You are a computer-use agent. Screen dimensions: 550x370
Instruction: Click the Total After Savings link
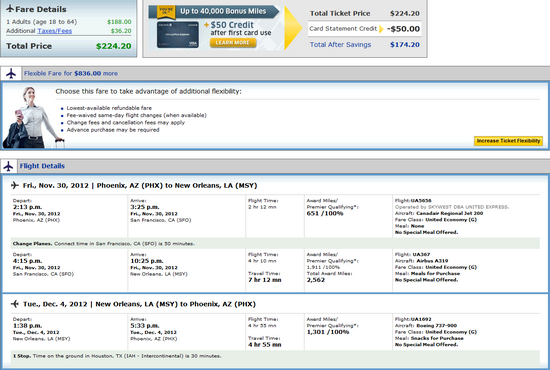point(340,45)
